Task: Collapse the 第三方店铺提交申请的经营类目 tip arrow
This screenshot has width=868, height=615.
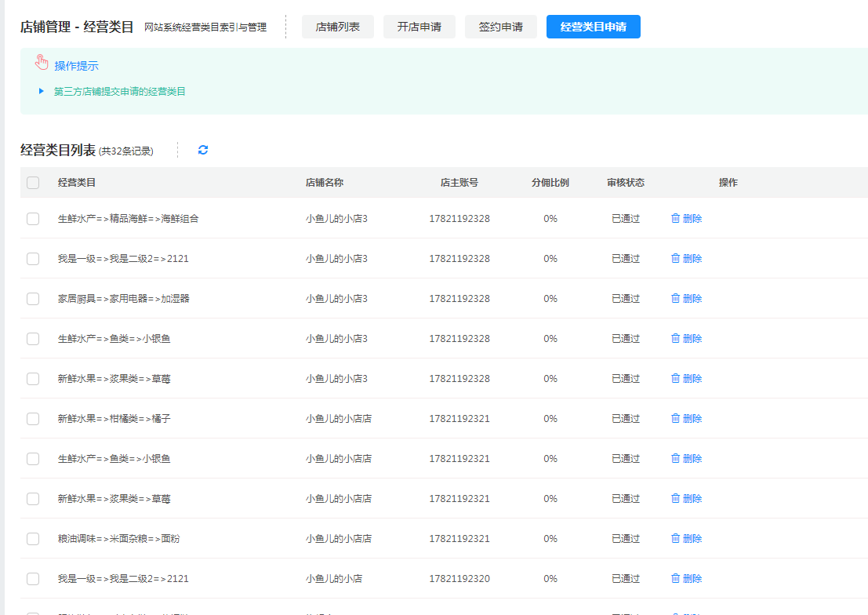Action: (42, 91)
